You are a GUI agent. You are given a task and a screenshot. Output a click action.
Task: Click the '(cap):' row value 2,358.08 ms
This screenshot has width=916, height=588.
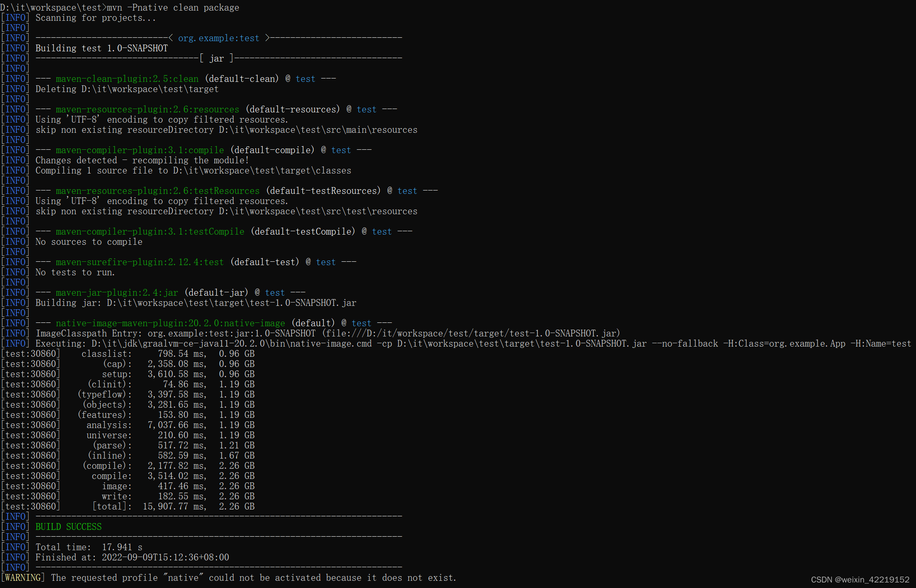[x=177, y=364]
